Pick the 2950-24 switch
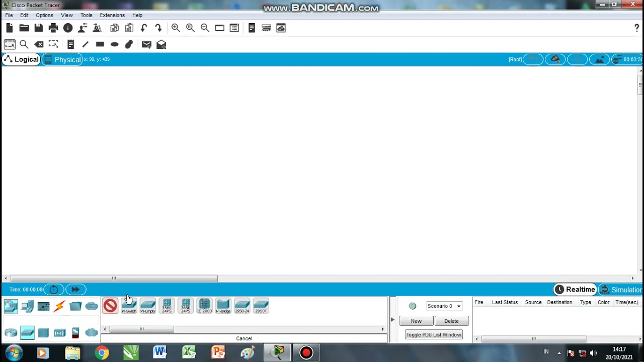This screenshot has height=362, width=644. pos(242,306)
